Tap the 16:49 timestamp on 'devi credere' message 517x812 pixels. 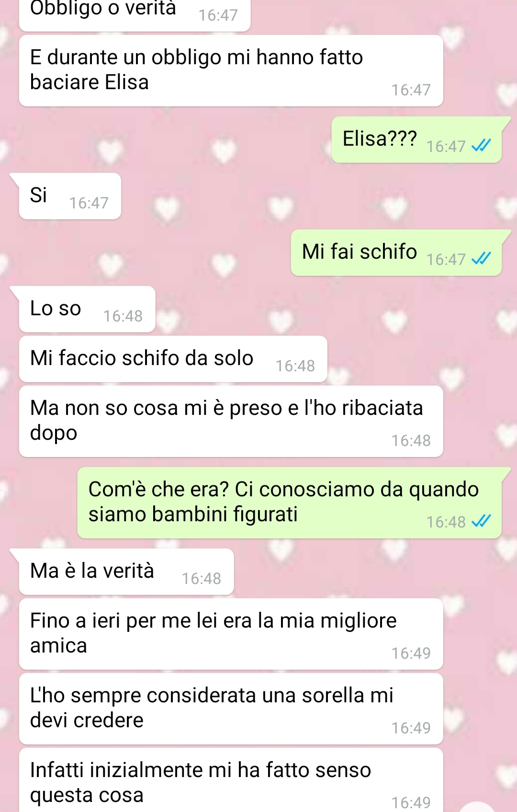pos(411,728)
